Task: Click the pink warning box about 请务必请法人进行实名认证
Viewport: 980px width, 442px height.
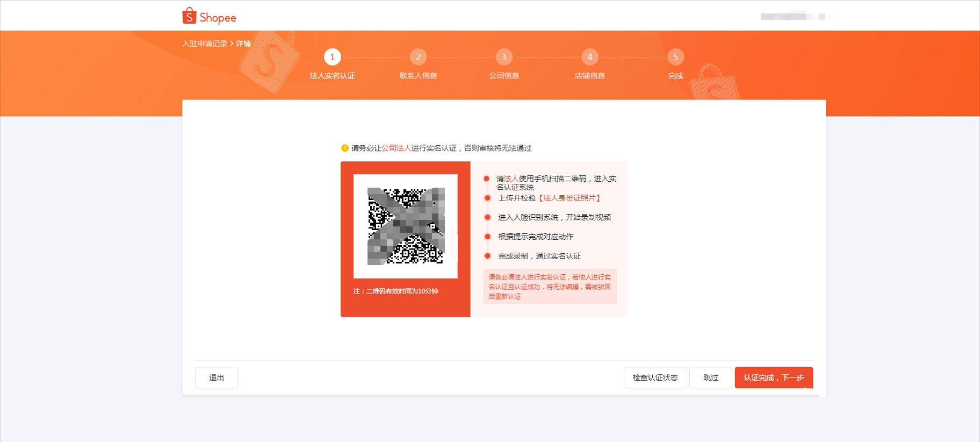Action: point(550,287)
